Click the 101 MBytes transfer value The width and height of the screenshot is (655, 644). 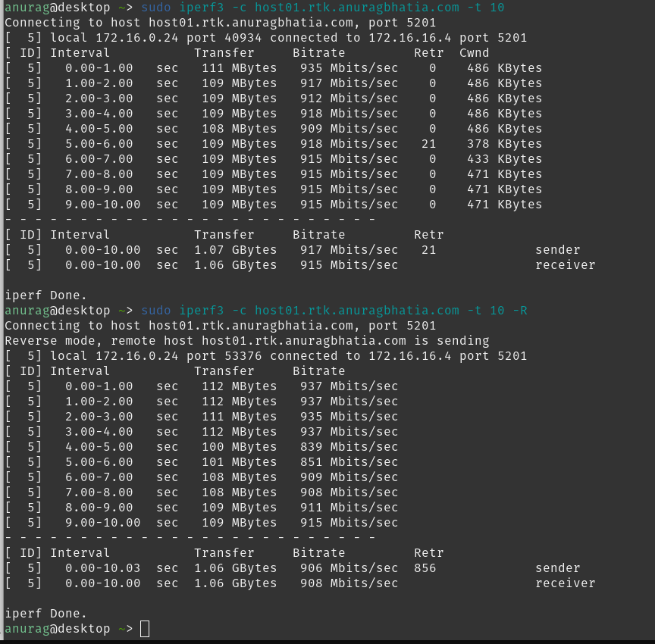(x=240, y=462)
